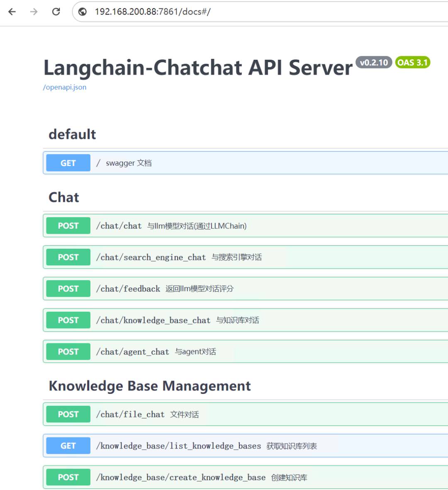This screenshot has height=490, width=448.
Task: Open the /openapi.json link
Action: click(65, 87)
